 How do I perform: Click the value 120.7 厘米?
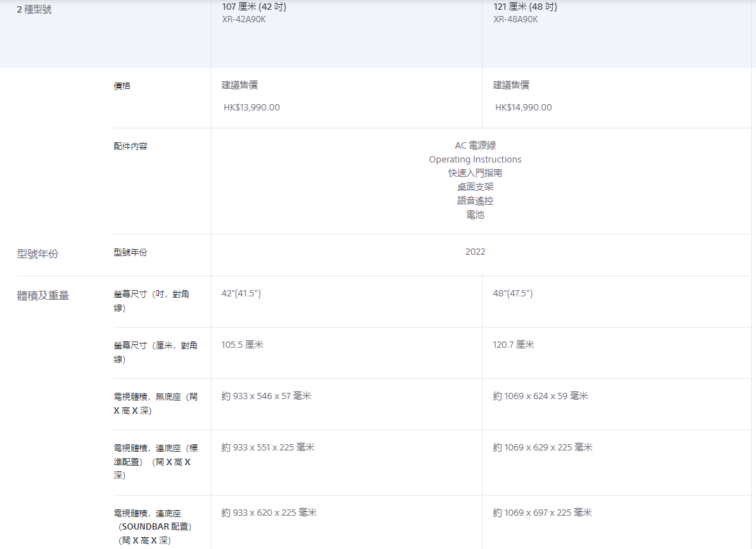(x=513, y=344)
